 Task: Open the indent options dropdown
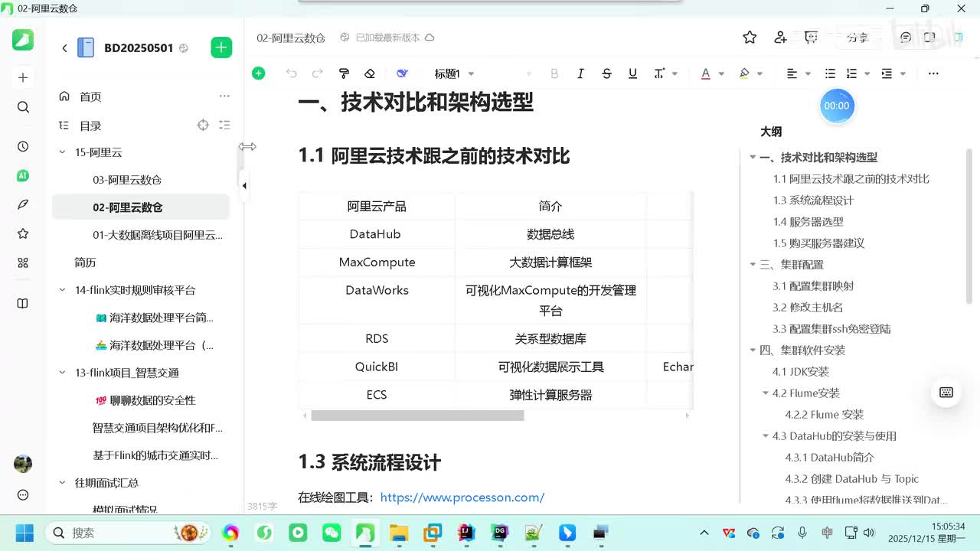(893, 73)
